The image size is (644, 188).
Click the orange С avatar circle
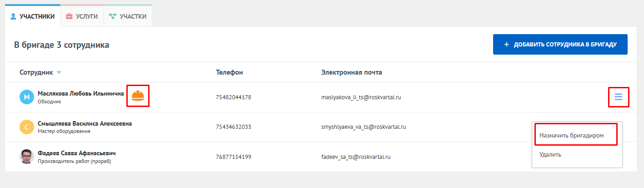click(x=27, y=127)
